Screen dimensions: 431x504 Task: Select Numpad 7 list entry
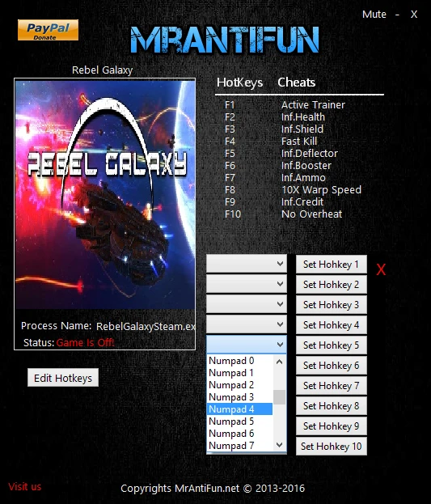tap(240, 446)
